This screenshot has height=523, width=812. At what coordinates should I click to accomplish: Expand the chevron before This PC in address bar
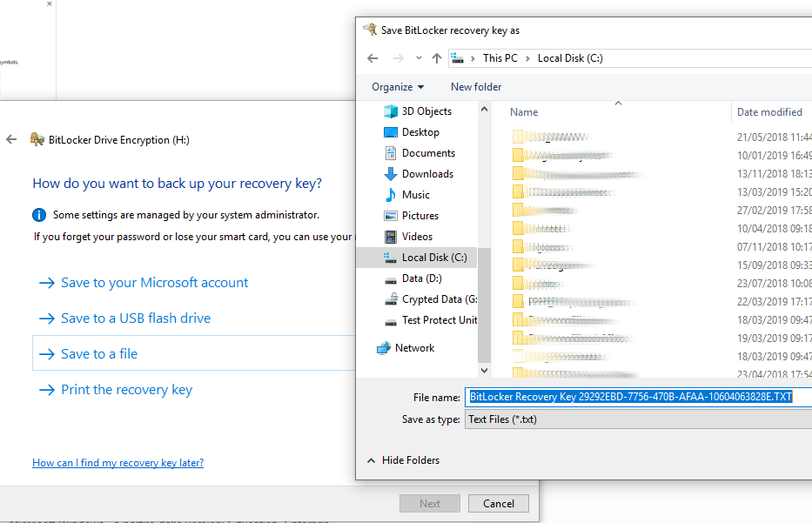[x=473, y=58]
